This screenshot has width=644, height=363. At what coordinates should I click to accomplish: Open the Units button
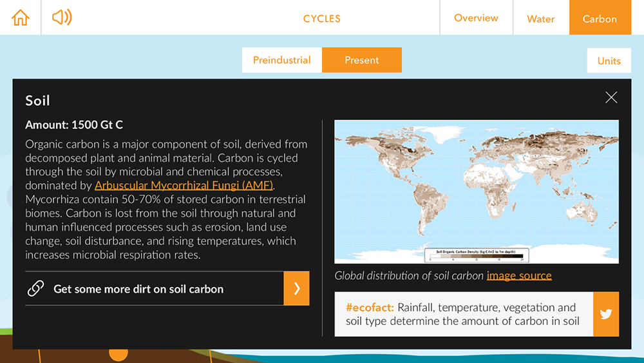pos(609,61)
